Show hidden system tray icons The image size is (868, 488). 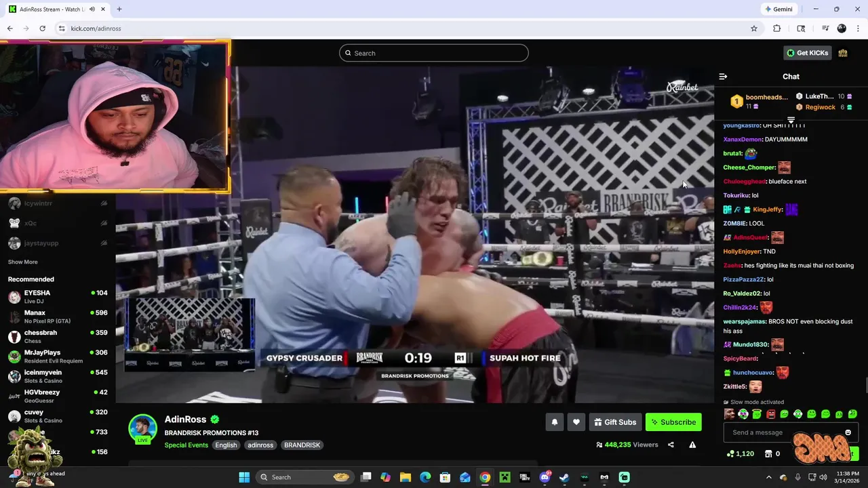pyautogui.click(x=768, y=477)
